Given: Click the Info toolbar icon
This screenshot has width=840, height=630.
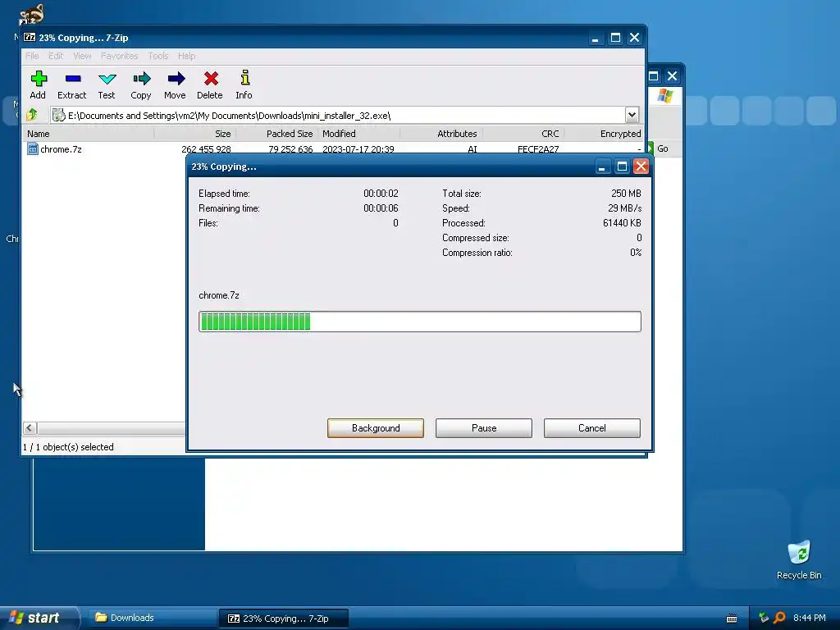Looking at the screenshot, I should pos(244,78).
